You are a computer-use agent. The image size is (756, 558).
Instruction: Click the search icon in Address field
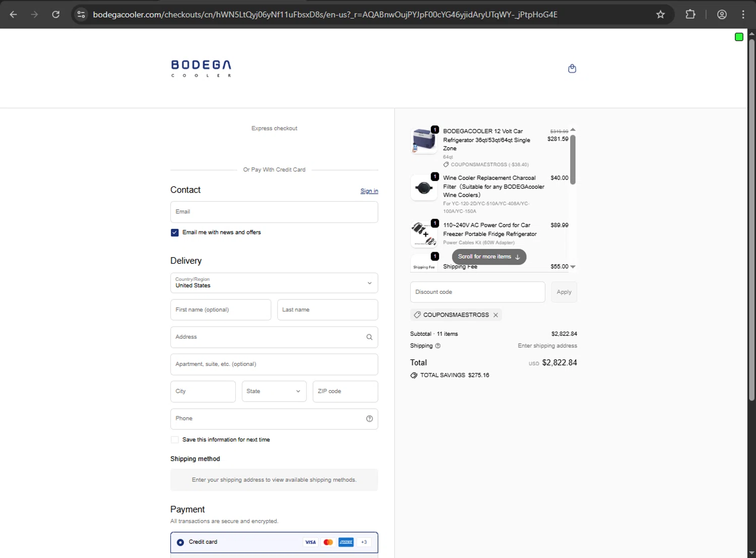click(369, 337)
